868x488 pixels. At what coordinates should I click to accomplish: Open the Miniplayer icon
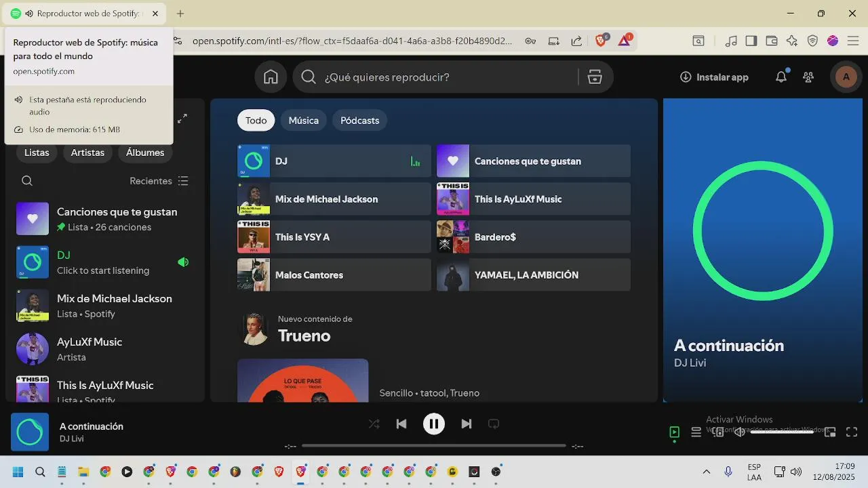tap(830, 432)
